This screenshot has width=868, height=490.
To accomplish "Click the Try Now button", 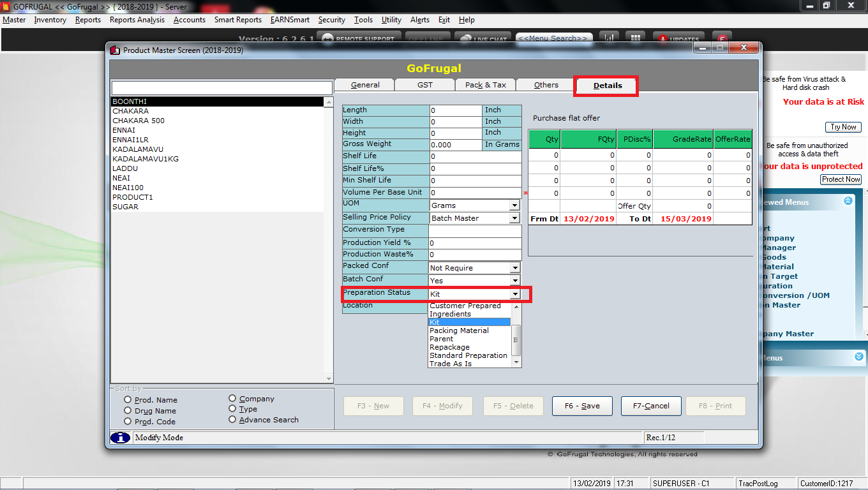I will click(844, 127).
